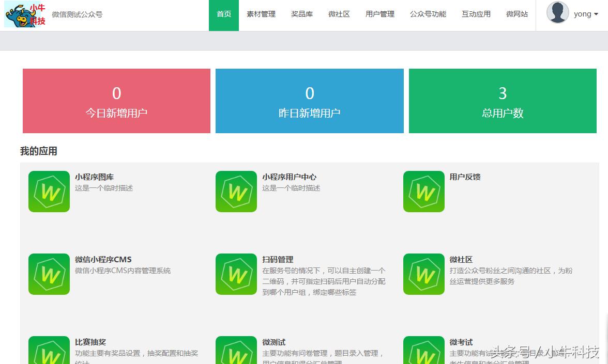Open the 微社区 app icon
Screen dimensions: 608x364
[423, 274]
